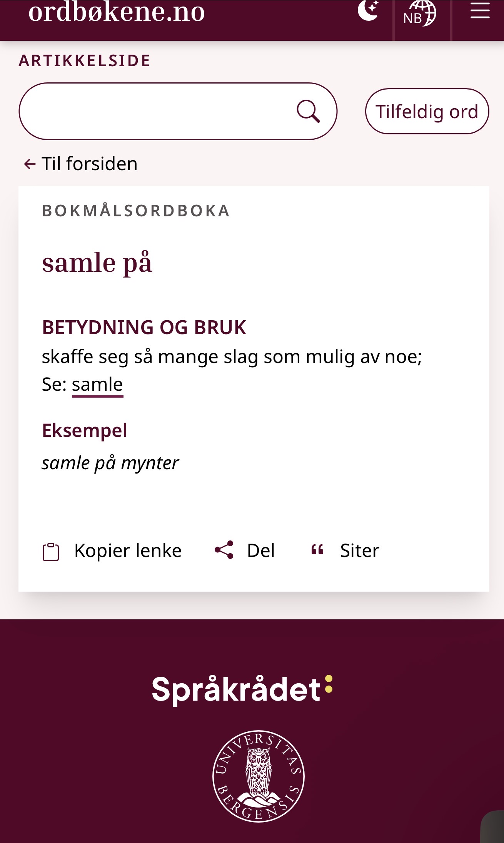Click the clipboard copy icon
504x843 pixels.
[51, 552]
